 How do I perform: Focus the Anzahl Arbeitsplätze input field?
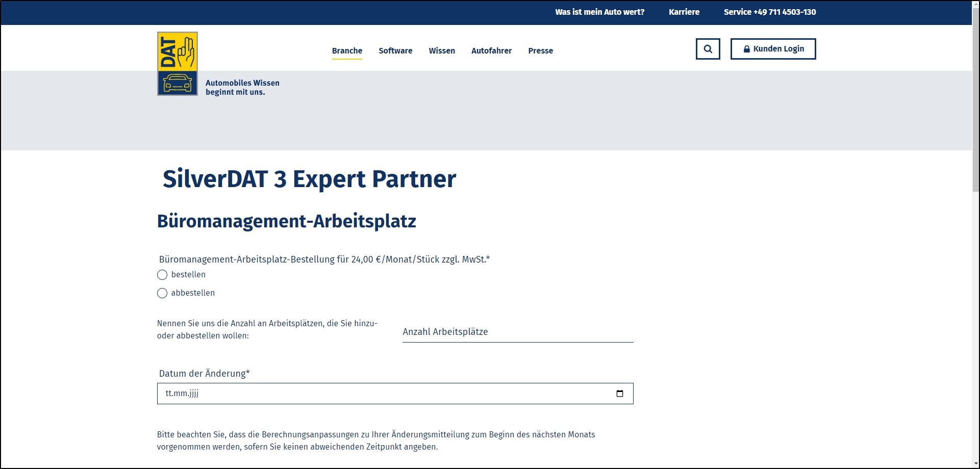(517, 332)
